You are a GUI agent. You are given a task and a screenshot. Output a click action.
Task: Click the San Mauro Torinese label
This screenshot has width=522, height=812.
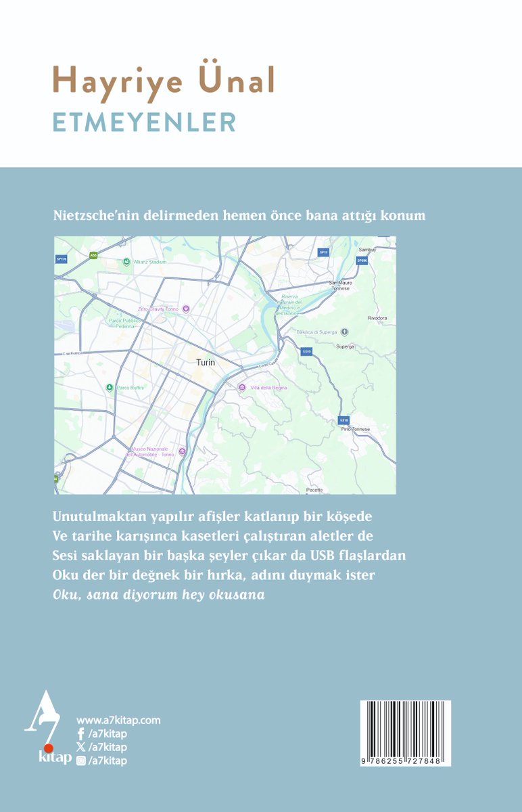click(x=340, y=285)
